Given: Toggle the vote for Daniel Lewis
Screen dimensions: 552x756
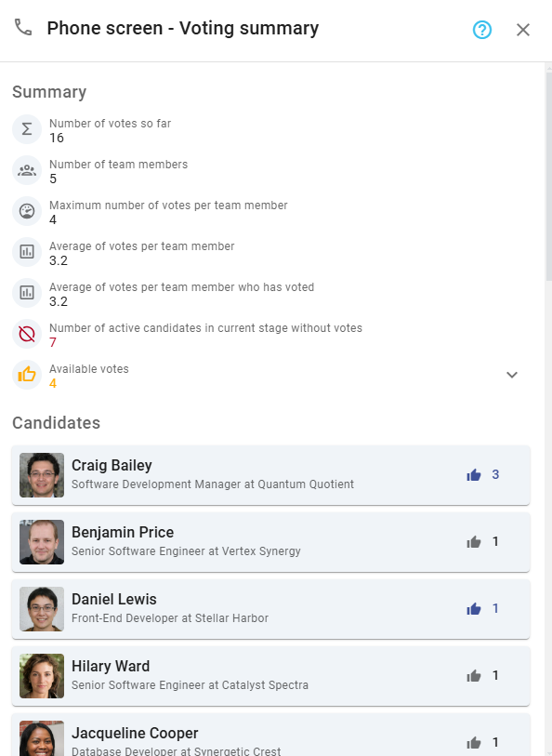Looking at the screenshot, I should 473,608.
